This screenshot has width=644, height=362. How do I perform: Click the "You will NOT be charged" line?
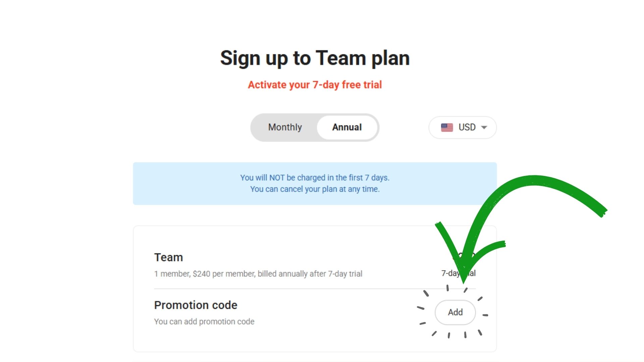click(x=315, y=178)
